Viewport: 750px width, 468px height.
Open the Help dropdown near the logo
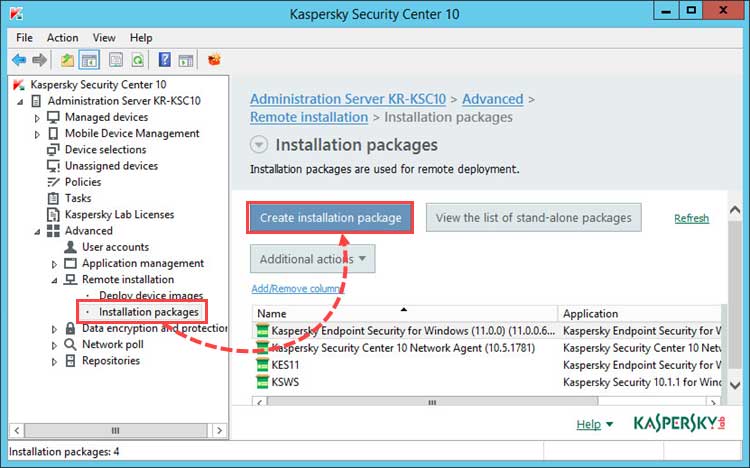click(595, 424)
